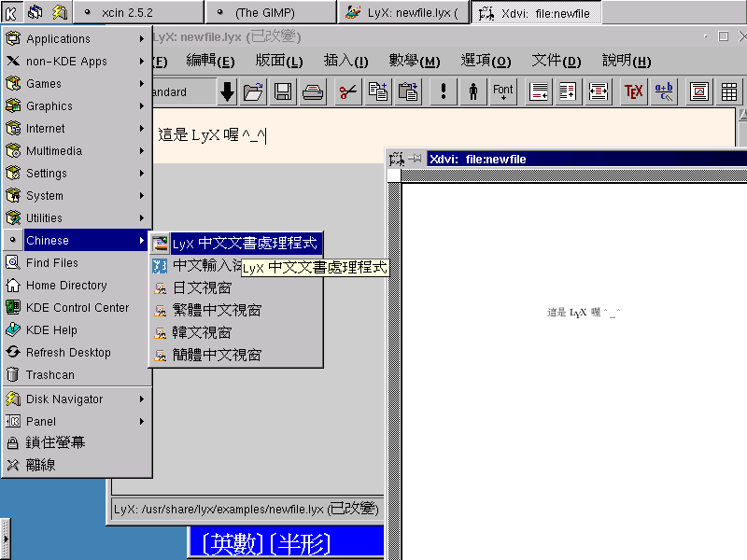Expand the Utilities submenu
Screen dimensions: 747x560
pos(78,217)
